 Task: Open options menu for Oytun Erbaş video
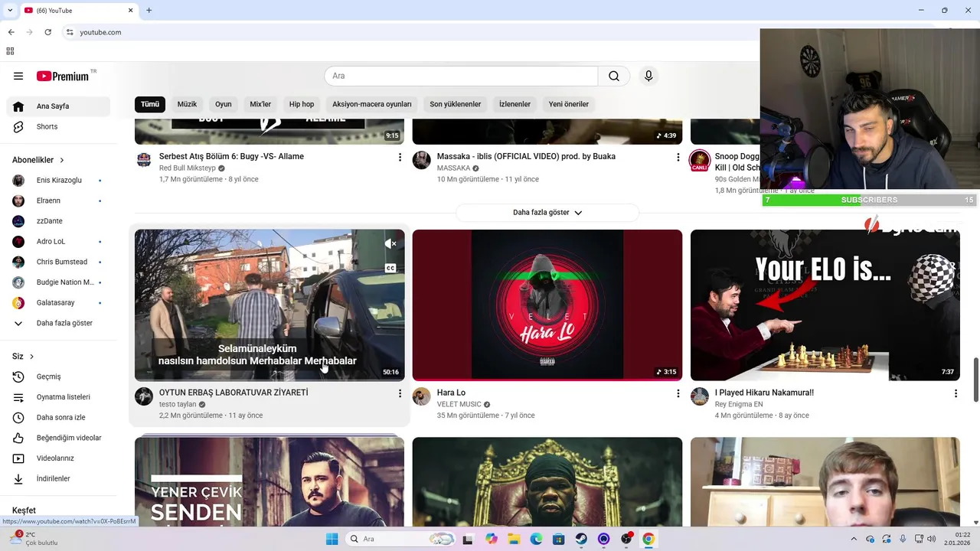[400, 393]
